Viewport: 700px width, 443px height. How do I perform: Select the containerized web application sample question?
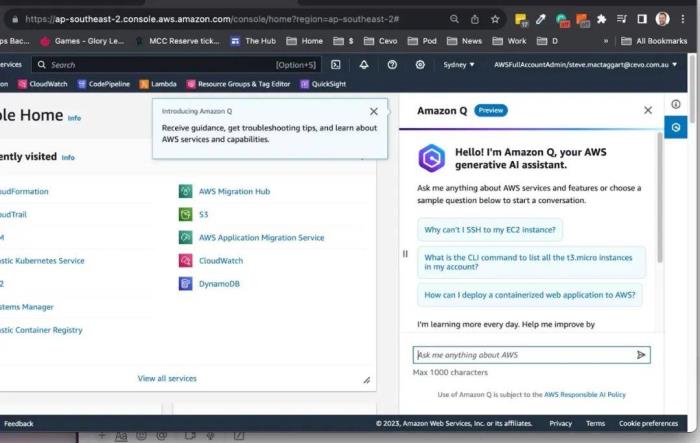(529, 295)
